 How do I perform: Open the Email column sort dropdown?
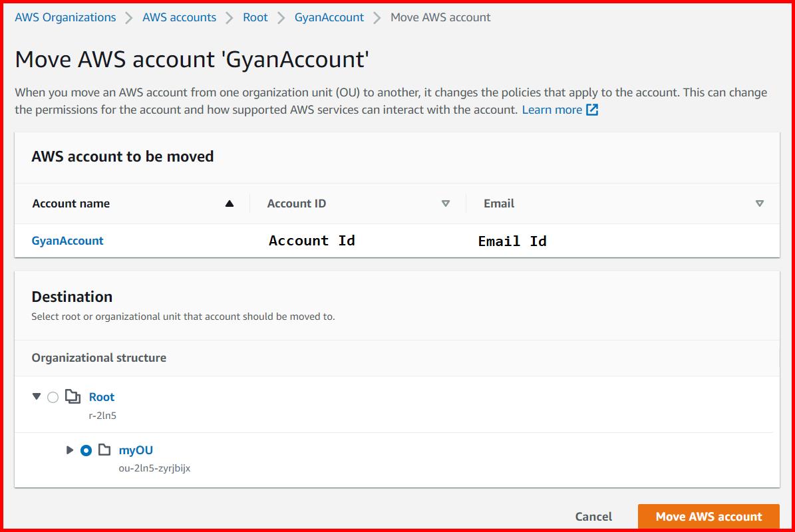tap(758, 203)
